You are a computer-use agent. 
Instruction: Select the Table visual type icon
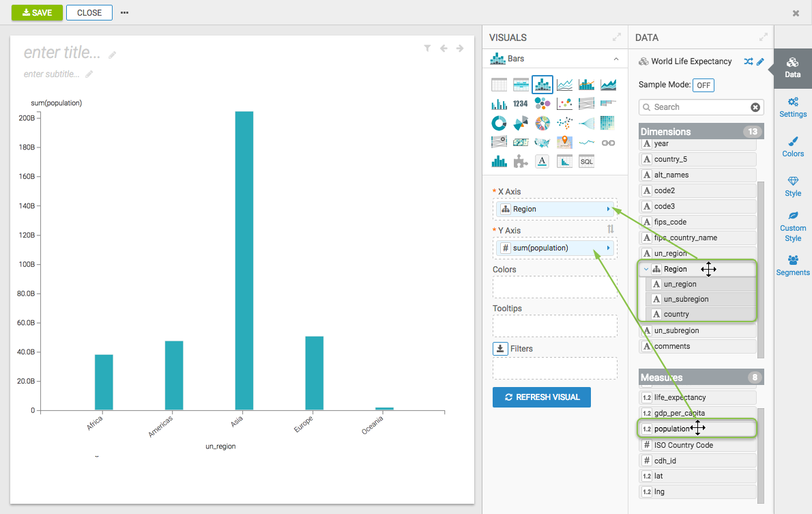499,85
